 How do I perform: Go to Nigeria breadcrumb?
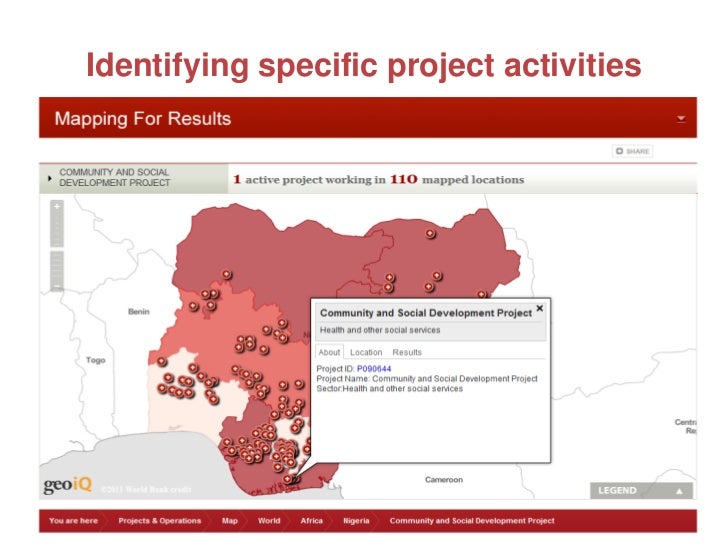pyautogui.click(x=356, y=521)
